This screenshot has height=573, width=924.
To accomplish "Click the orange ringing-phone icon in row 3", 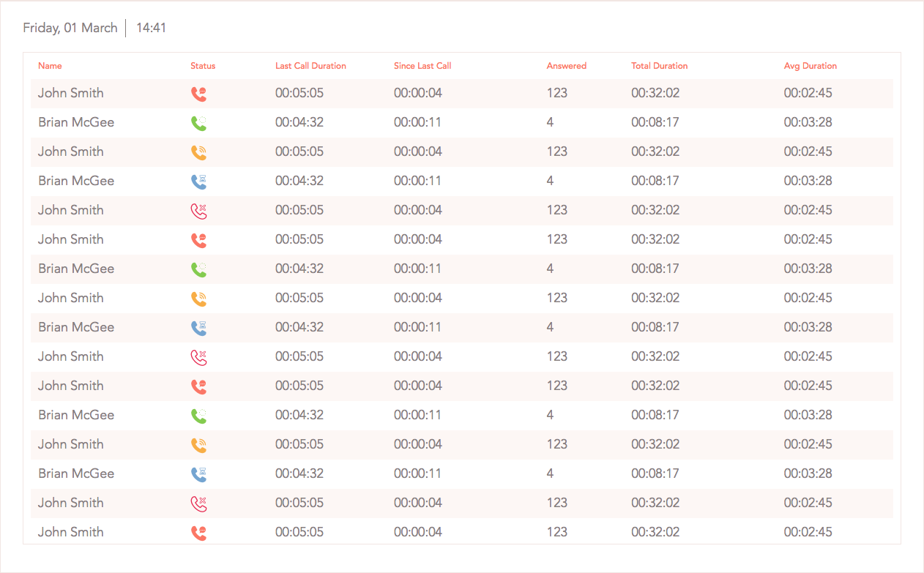I will (x=198, y=152).
